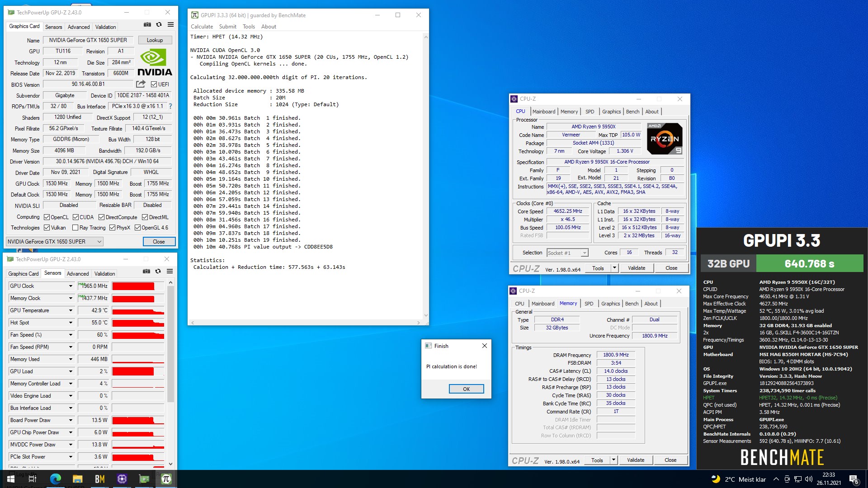
Task: Click the GPUPI window title icon
Action: [195, 15]
